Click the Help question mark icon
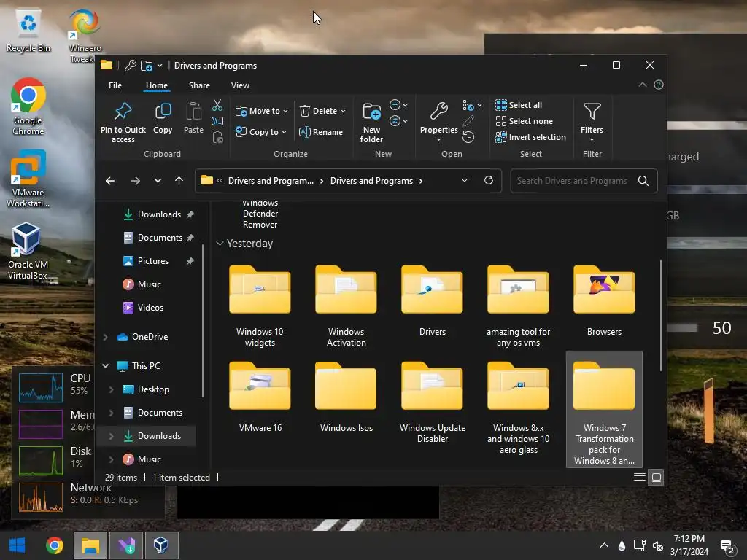Screen dimensions: 747x560 click(659, 85)
